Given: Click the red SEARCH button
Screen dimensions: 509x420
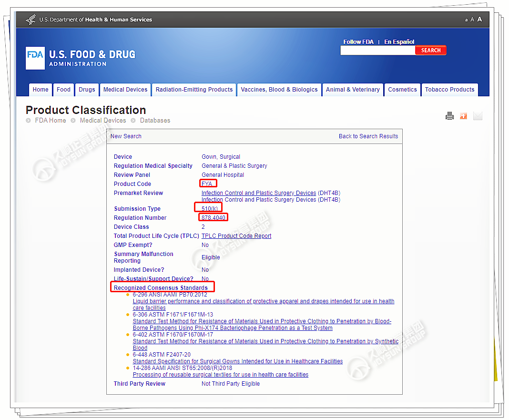Looking at the screenshot, I should pos(431,51).
